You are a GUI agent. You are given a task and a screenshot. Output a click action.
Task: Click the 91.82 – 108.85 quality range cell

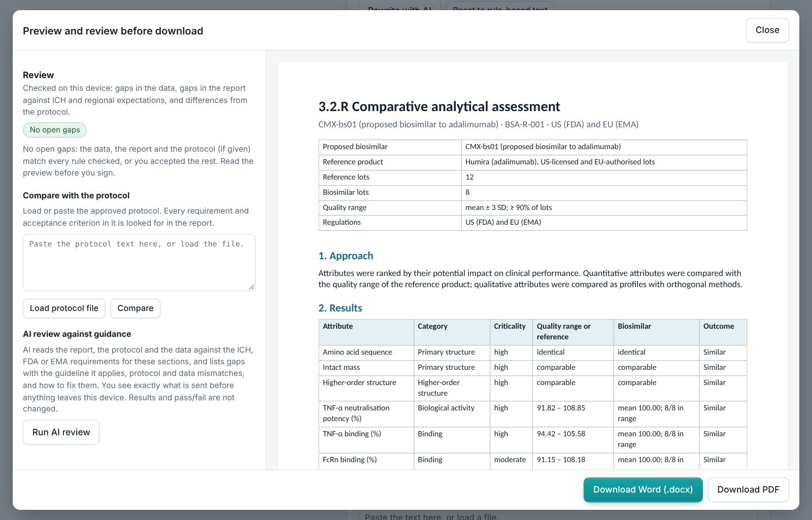573,413
